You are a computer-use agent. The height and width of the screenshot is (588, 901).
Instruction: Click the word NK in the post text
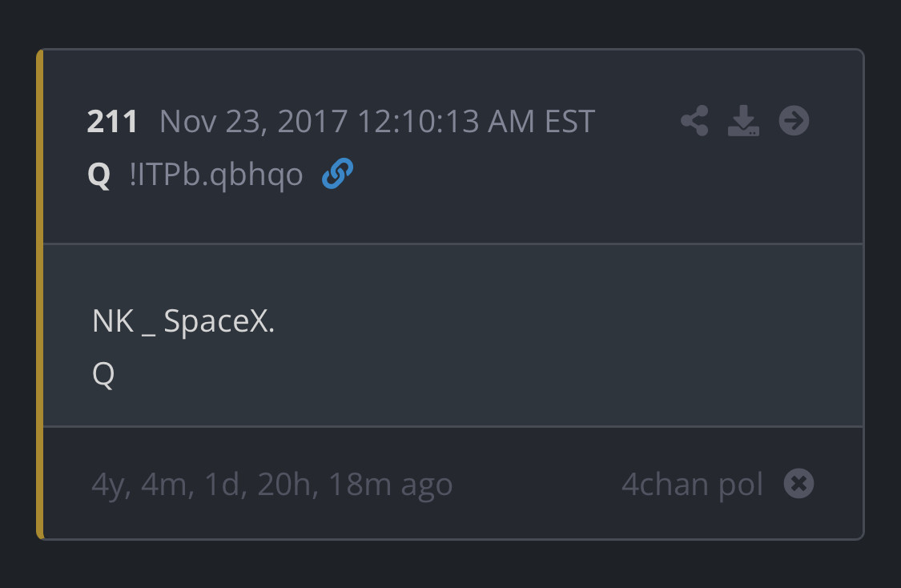(x=113, y=321)
